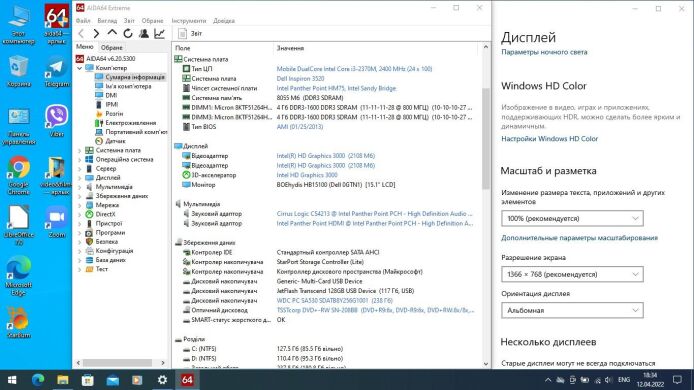Viewport: 694px width, 390px height.
Task: Click the AIDA64 up-level arrow icon
Action: pyautogui.click(x=112, y=33)
